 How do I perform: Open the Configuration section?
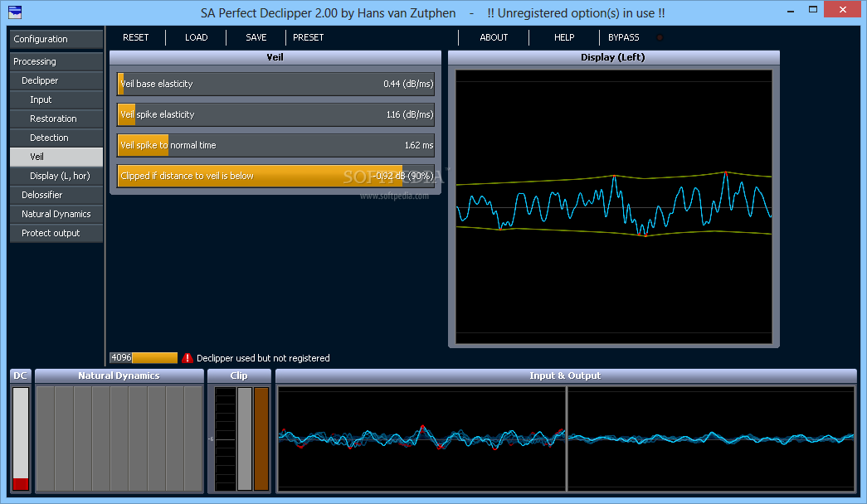pyautogui.click(x=56, y=39)
